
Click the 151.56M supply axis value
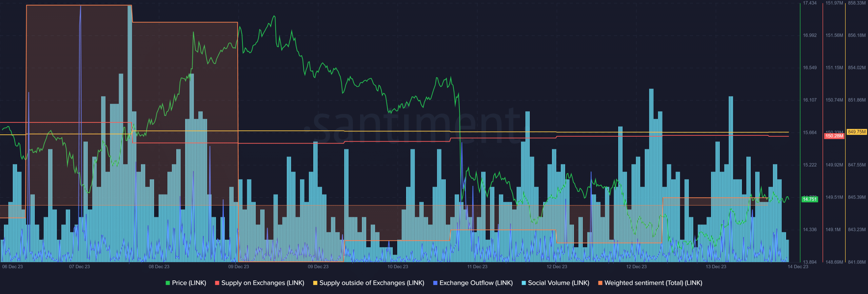(834, 35)
